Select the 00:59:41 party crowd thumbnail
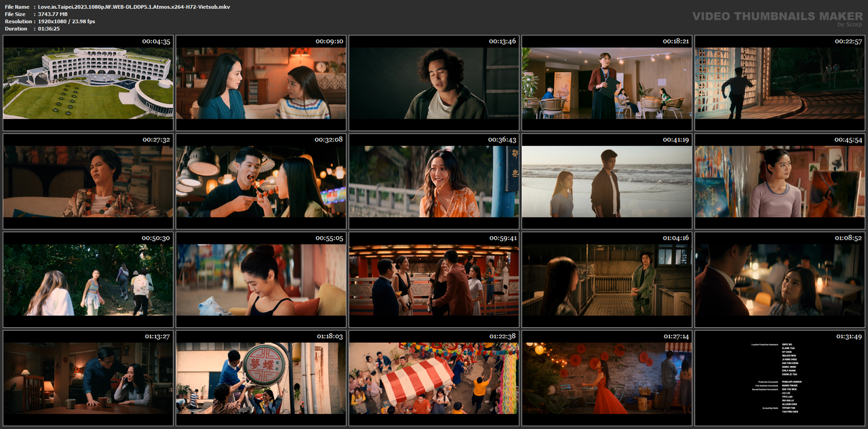 (x=434, y=280)
